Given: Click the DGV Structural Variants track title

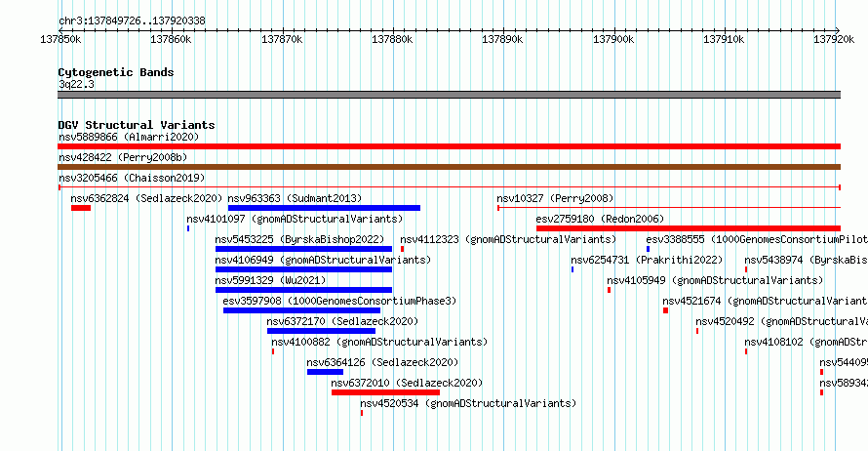Looking at the screenshot, I should 137,125.
